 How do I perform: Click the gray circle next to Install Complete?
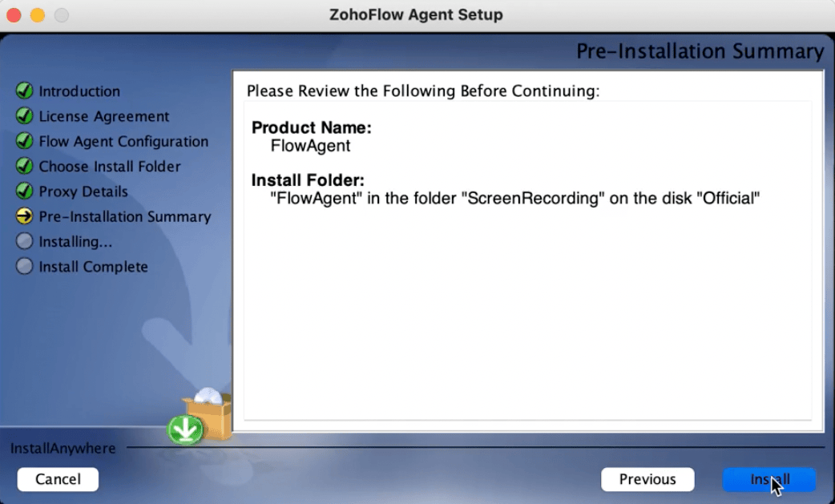tap(25, 267)
